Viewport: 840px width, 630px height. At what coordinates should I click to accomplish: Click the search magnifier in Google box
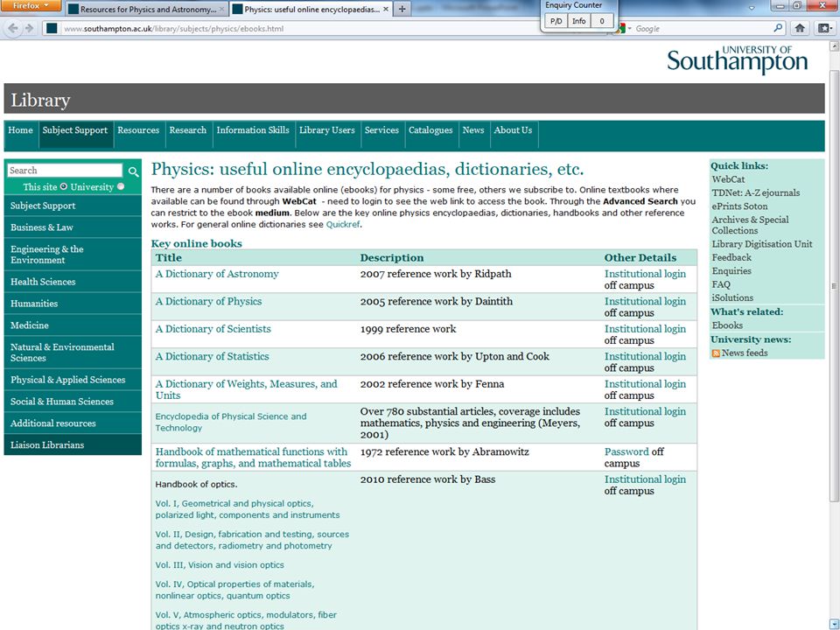778,28
